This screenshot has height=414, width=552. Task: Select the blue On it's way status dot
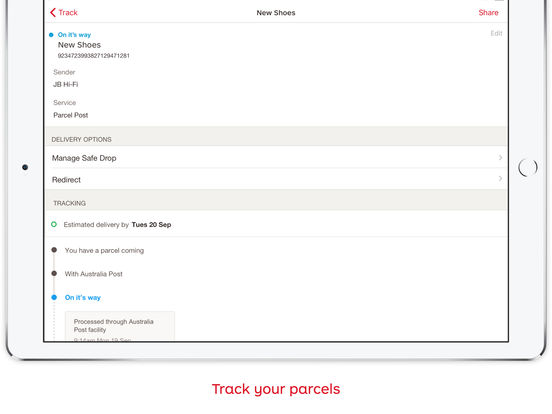(x=51, y=35)
